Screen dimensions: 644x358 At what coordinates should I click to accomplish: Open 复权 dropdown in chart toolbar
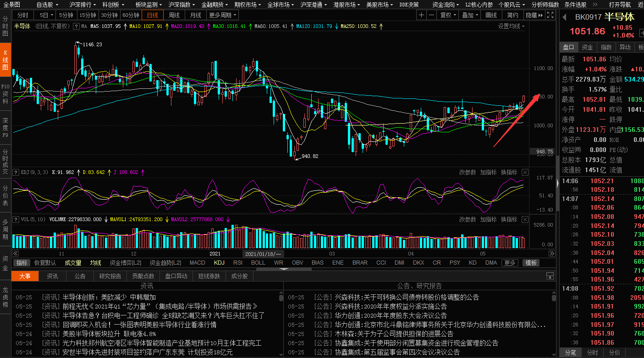448,15
